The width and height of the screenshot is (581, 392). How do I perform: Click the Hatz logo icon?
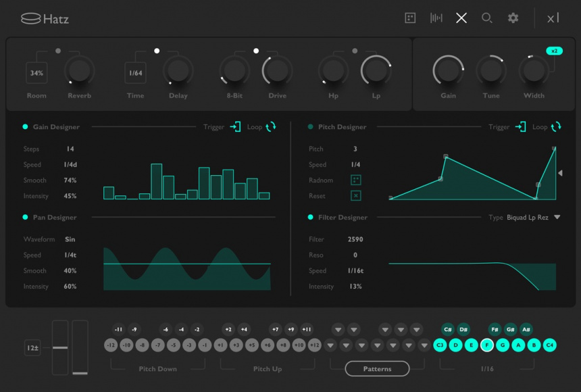(30, 19)
